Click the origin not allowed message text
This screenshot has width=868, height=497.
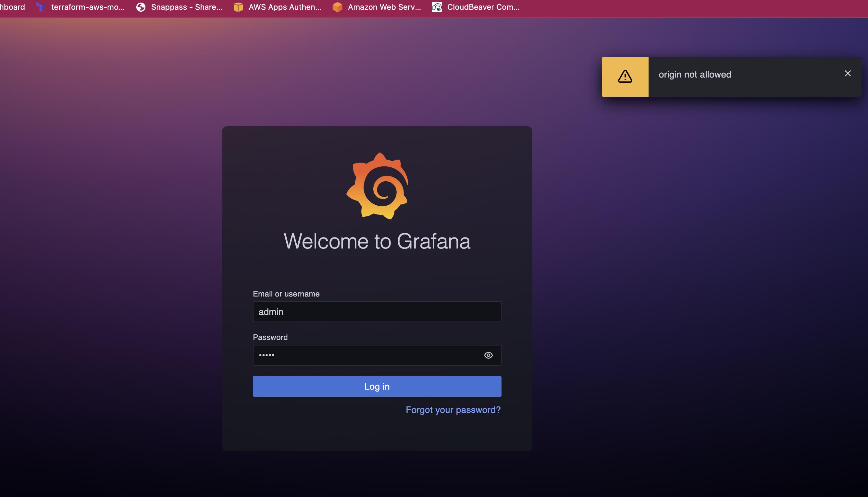tap(695, 74)
